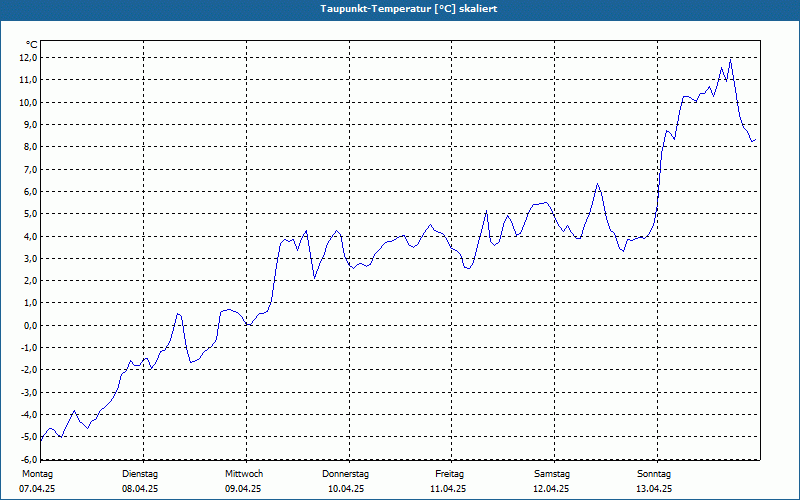Click the 12,0 axis label
Viewport: 800px width, 500px height.
(28, 58)
